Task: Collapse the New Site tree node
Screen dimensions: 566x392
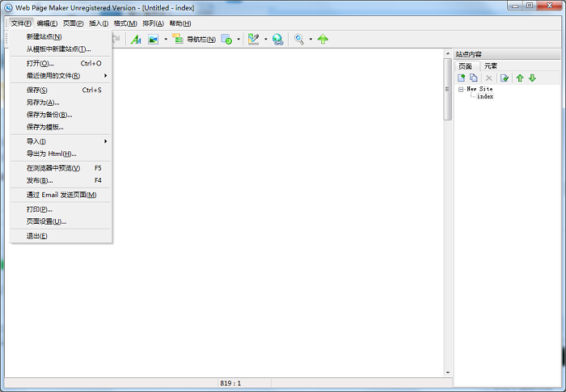Action: coord(461,89)
